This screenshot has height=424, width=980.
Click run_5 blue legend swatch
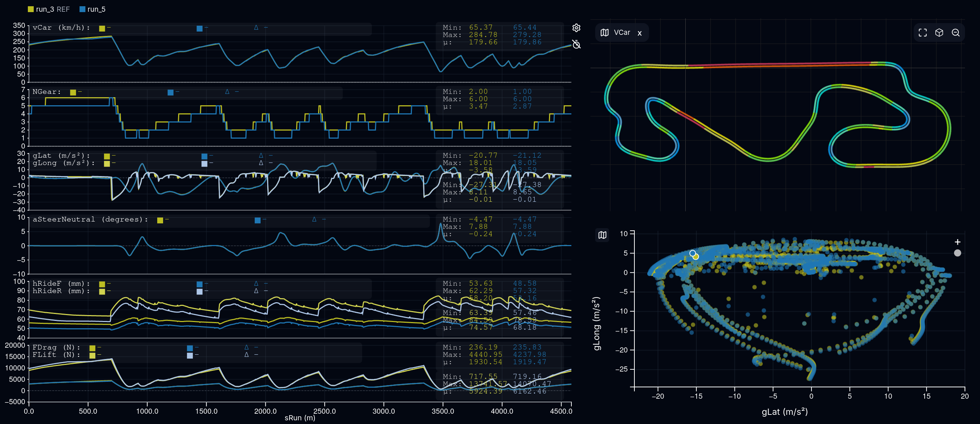pyautogui.click(x=82, y=9)
